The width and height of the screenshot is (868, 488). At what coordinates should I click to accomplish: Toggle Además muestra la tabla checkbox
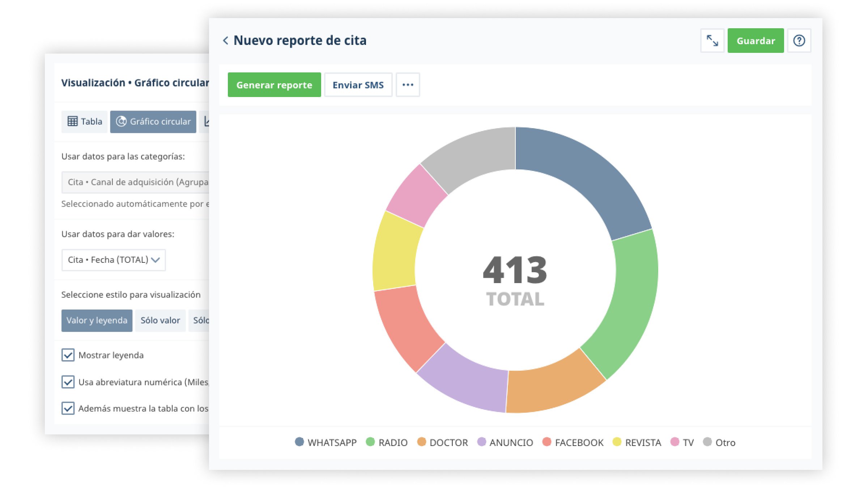[68, 408]
